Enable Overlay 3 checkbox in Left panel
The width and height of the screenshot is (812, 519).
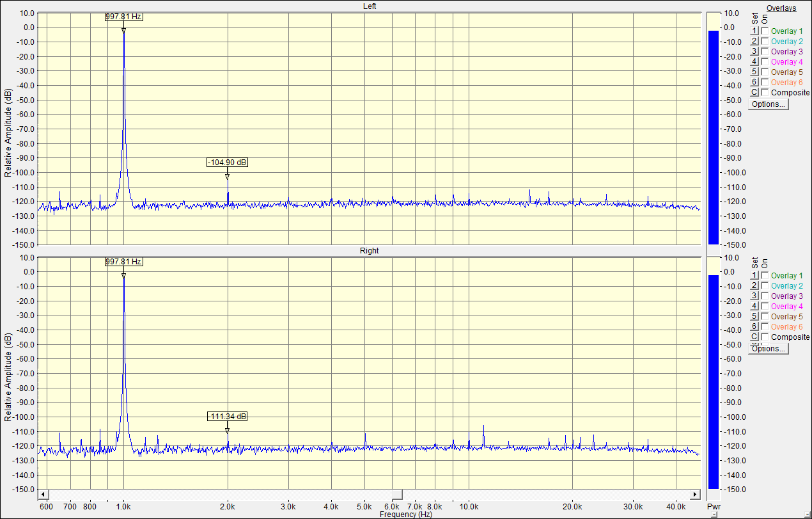pyautogui.click(x=765, y=51)
